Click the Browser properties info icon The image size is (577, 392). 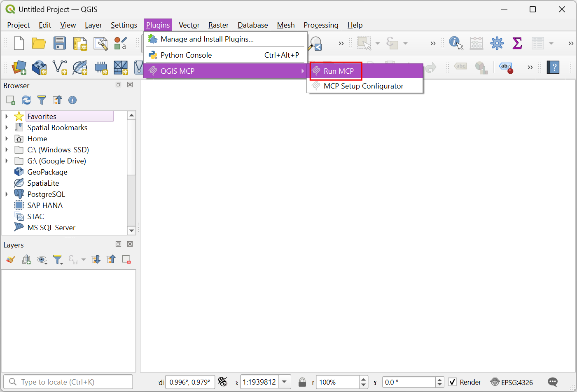click(x=72, y=100)
